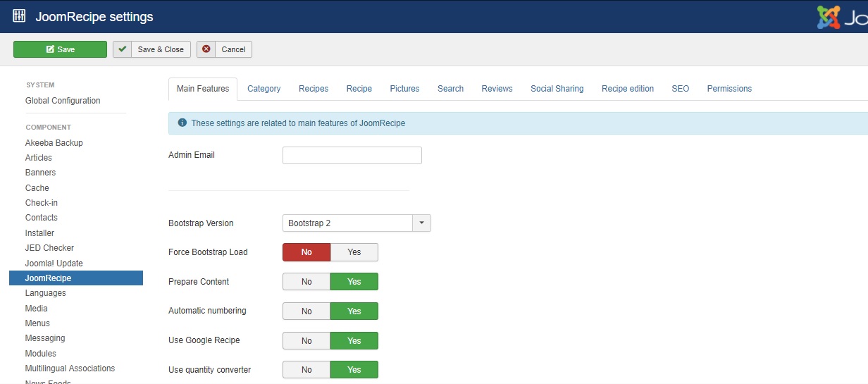Viewport: 868px width, 384px height.
Task: Select Cache in the sidebar
Action: [37, 188]
